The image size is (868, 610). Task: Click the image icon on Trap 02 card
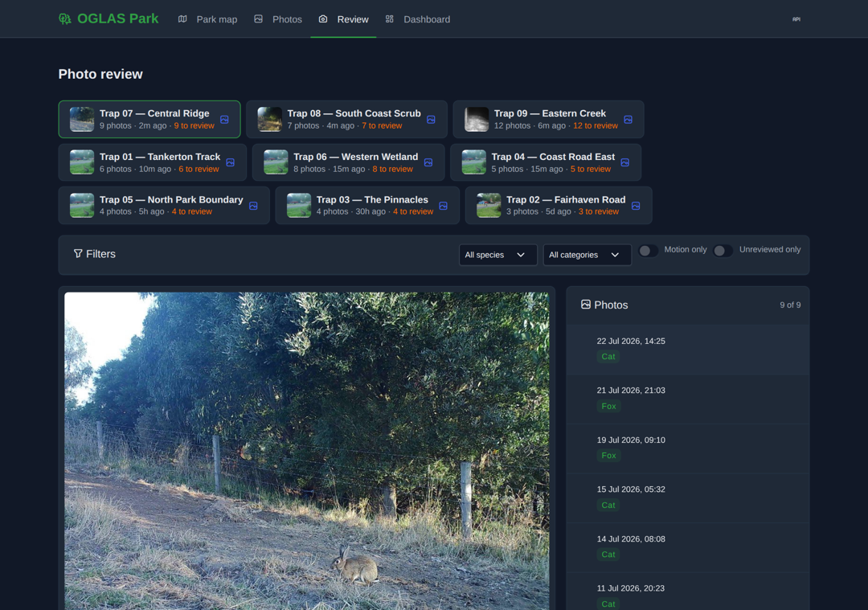636,206
